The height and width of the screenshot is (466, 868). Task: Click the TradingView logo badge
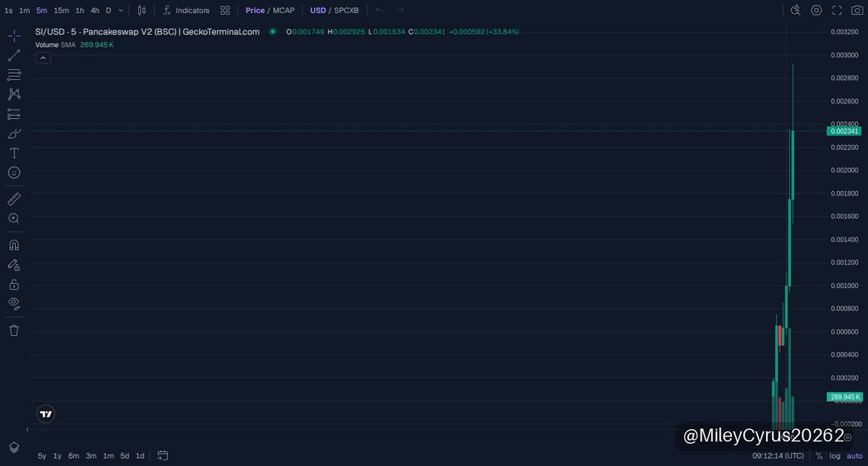click(x=46, y=414)
